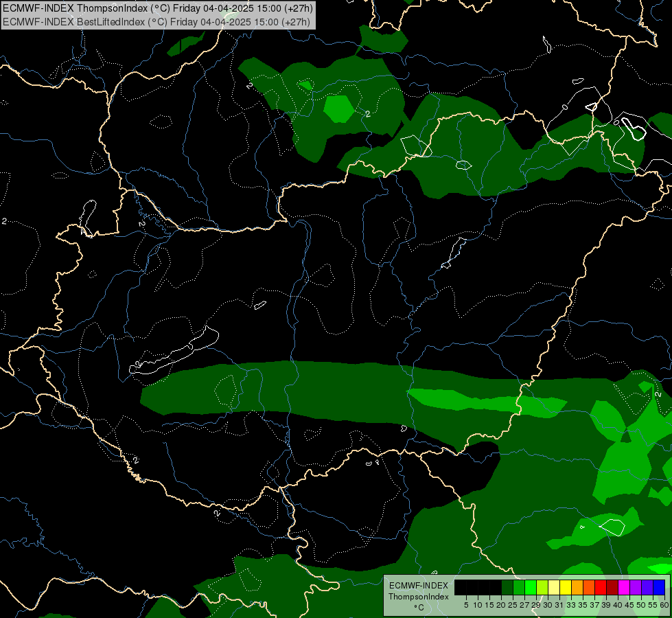Select the purple 45–50 legend swatch
Screen dimensions: 672x618
pyautogui.click(x=636, y=587)
